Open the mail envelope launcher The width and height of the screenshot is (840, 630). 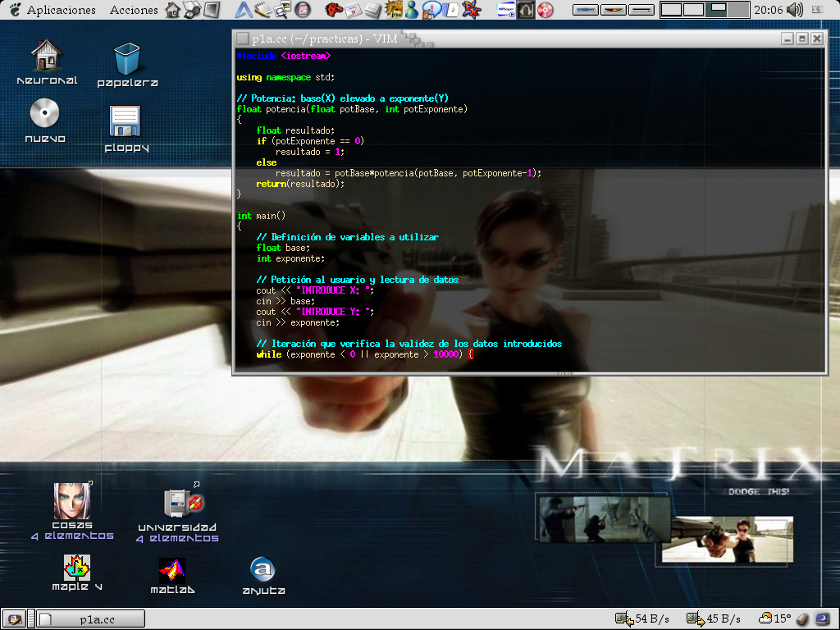coord(353,10)
